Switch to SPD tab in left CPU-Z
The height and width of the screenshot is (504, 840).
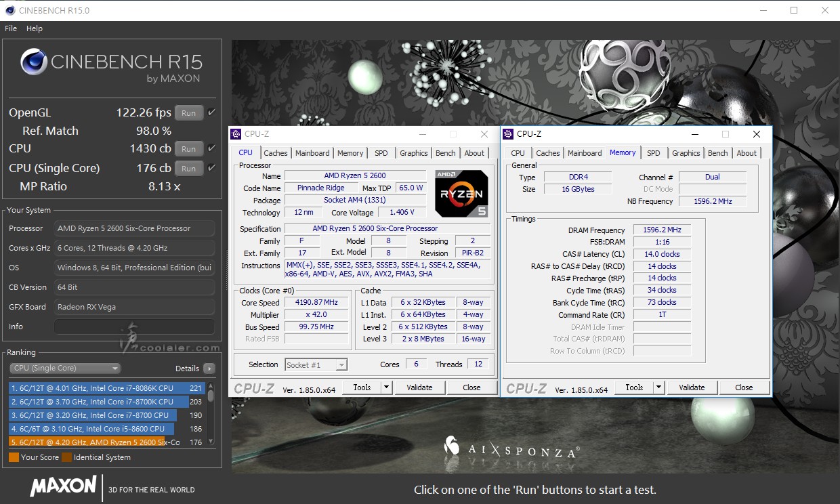(x=381, y=153)
